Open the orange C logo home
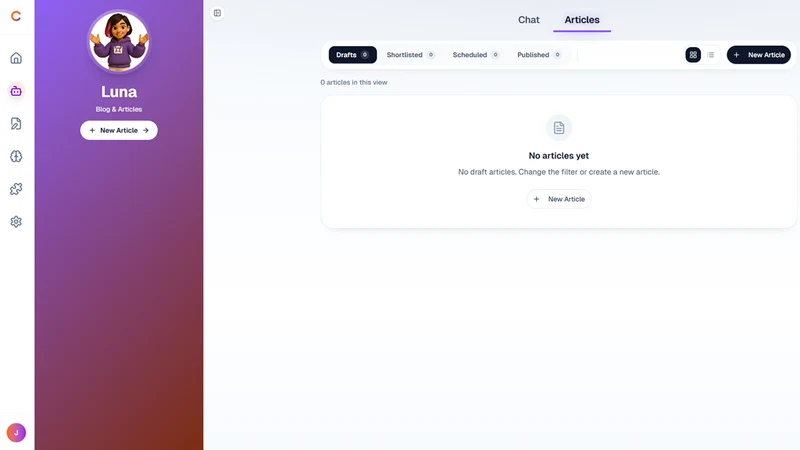 [x=16, y=16]
